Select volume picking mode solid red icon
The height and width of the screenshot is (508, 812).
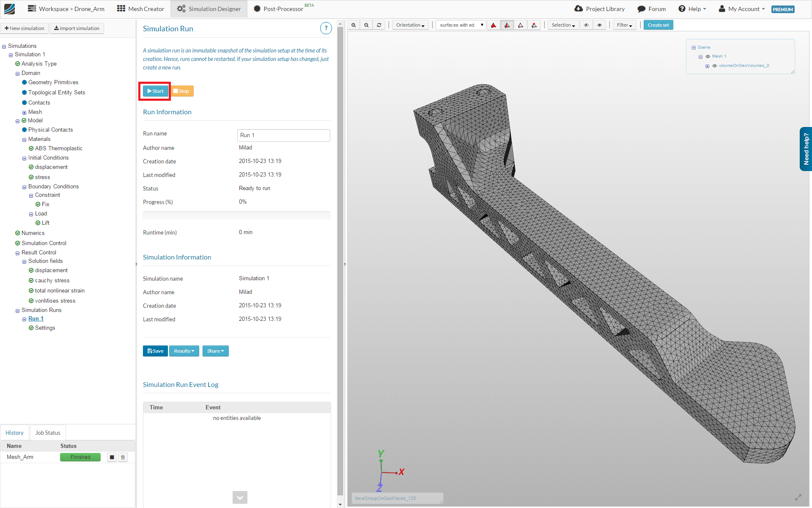pos(494,25)
